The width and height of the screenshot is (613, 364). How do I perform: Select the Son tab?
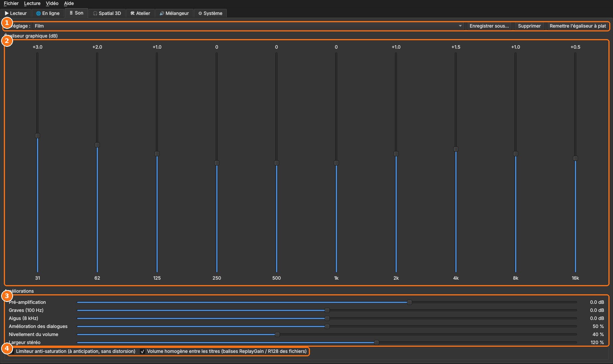point(77,13)
